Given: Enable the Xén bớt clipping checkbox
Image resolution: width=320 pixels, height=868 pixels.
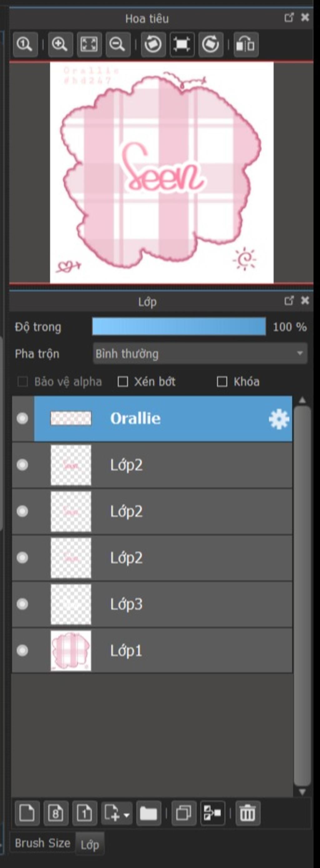Looking at the screenshot, I should tap(123, 382).
